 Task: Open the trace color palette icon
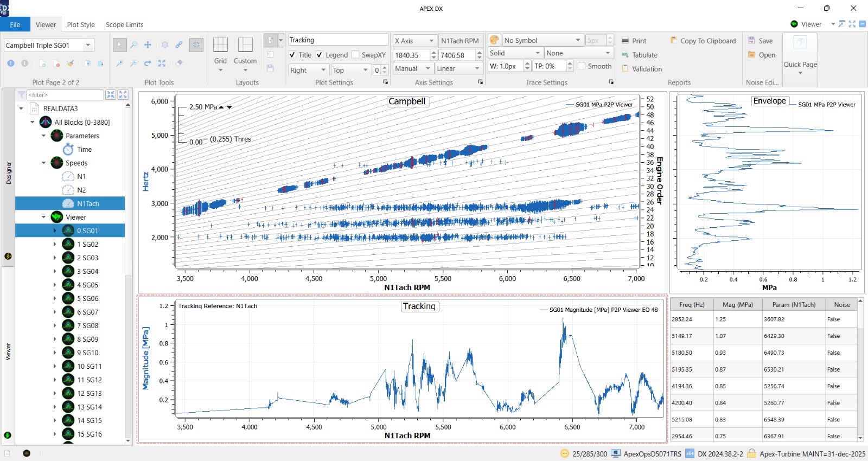(x=494, y=40)
